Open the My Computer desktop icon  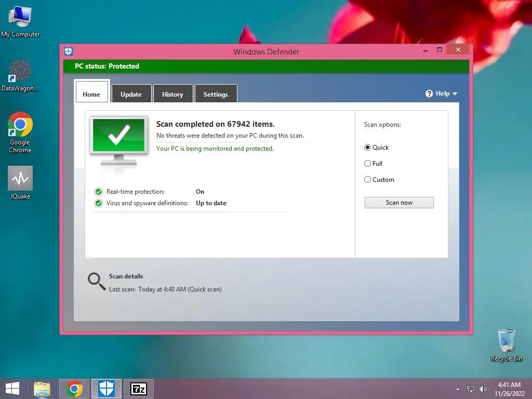coord(20,21)
